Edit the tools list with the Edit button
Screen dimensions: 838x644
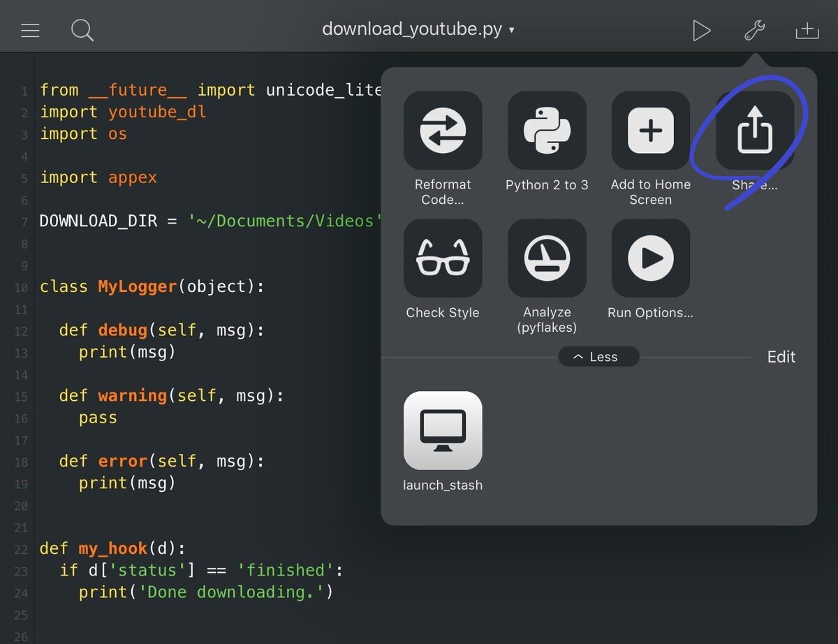[781, 356]
